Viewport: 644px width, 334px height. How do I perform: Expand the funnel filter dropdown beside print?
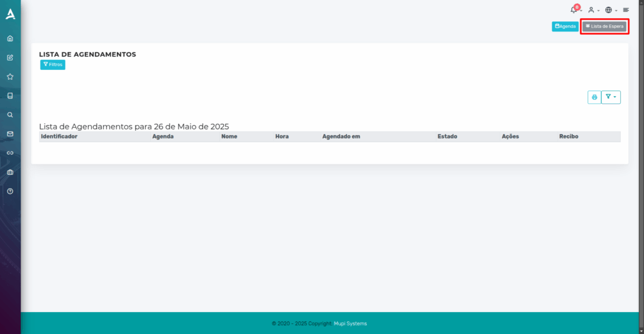tap(611, 97)
